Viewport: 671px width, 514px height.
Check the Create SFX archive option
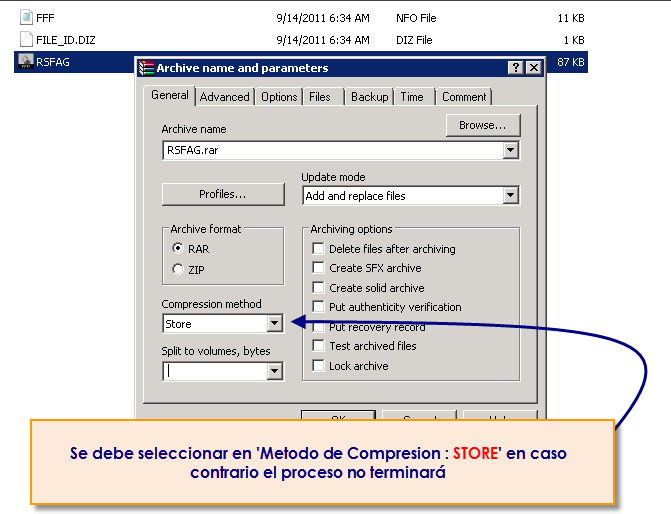pyautogui.click(x=318, y=268)
